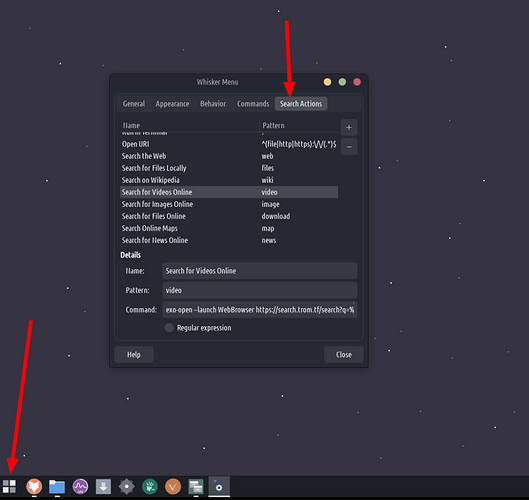This screenshot has width=529, height=500.
Task: Select the Search the Web row
Action: click(229, 156)
